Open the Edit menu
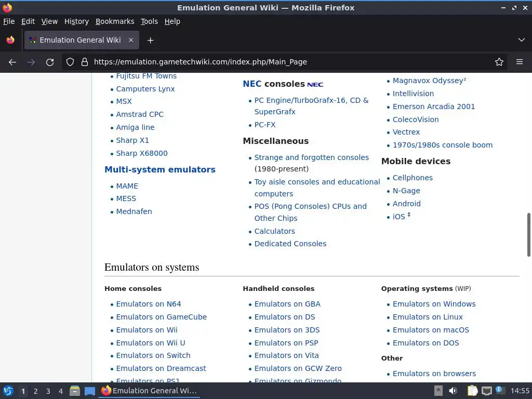Image resolution: width=532 pixels, height=399 pixels. pyautogui.click(x=28, y=21)
